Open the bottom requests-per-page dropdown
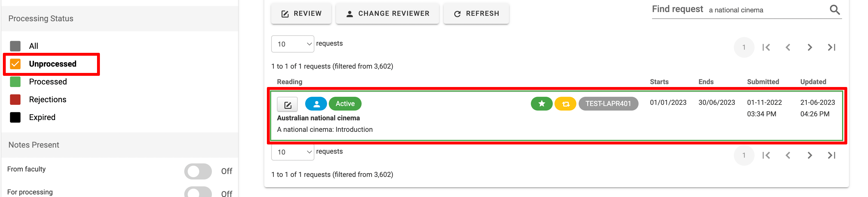Viewport: 868px width, 197px height. [293, 152]
